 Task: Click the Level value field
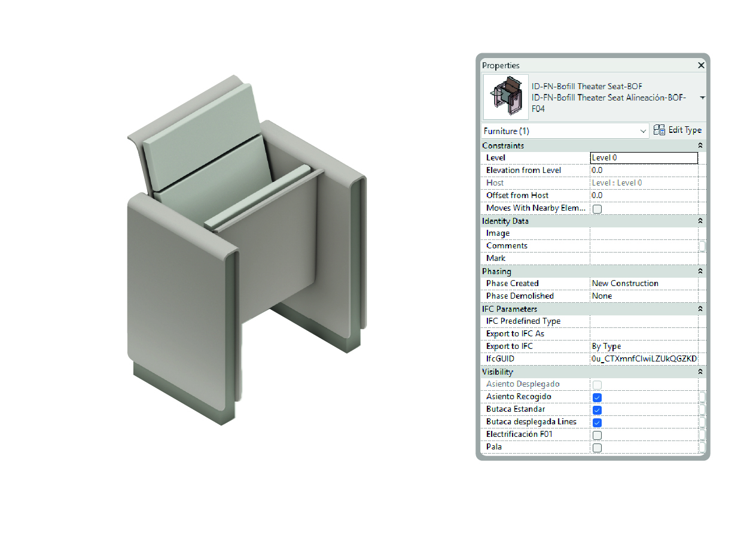point(644,158)
